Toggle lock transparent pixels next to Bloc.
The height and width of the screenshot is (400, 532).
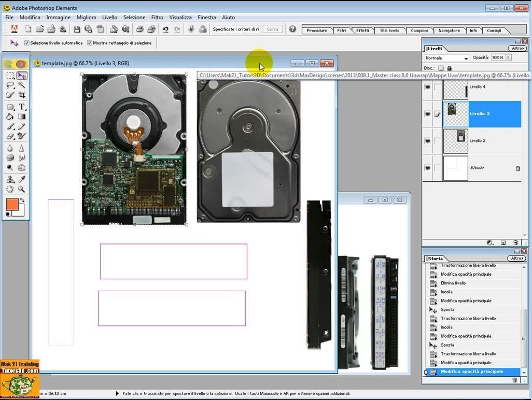pos(441,68)
